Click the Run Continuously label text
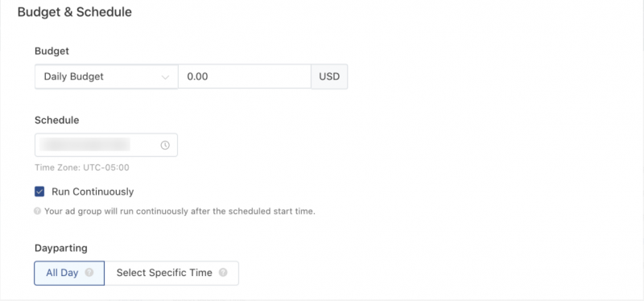 pyautogui.click(x=93, y=192)
